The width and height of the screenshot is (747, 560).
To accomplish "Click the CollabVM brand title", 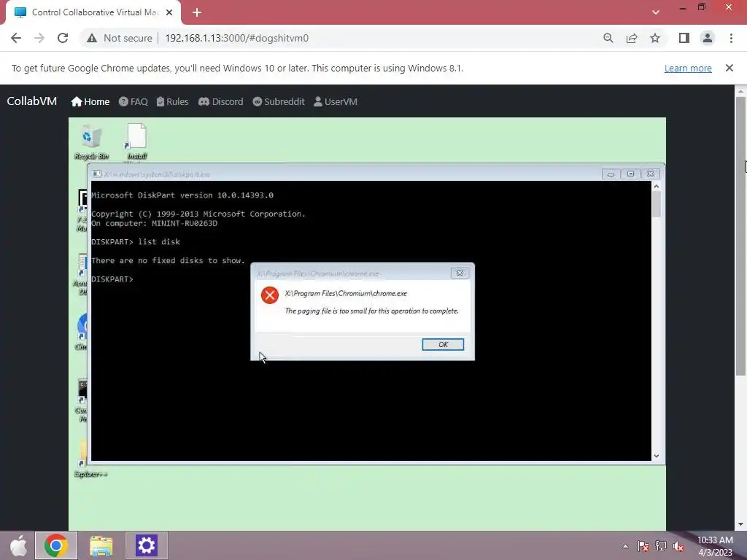I will 32,101.
